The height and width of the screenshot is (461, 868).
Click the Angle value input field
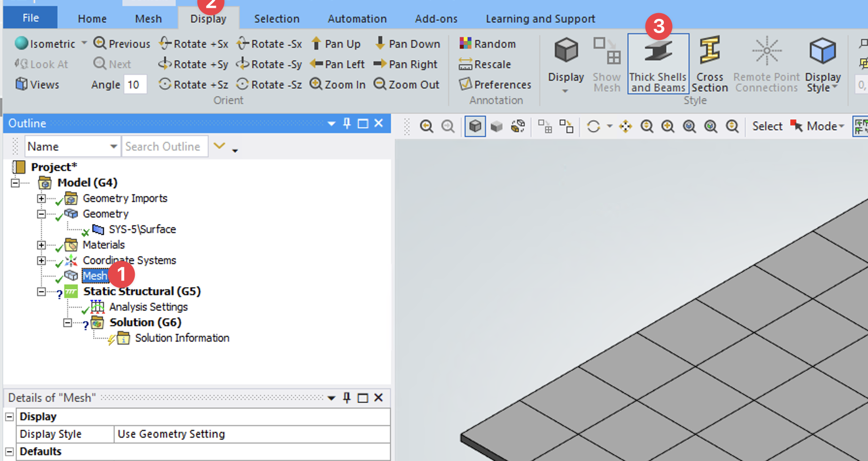point(135,85)
